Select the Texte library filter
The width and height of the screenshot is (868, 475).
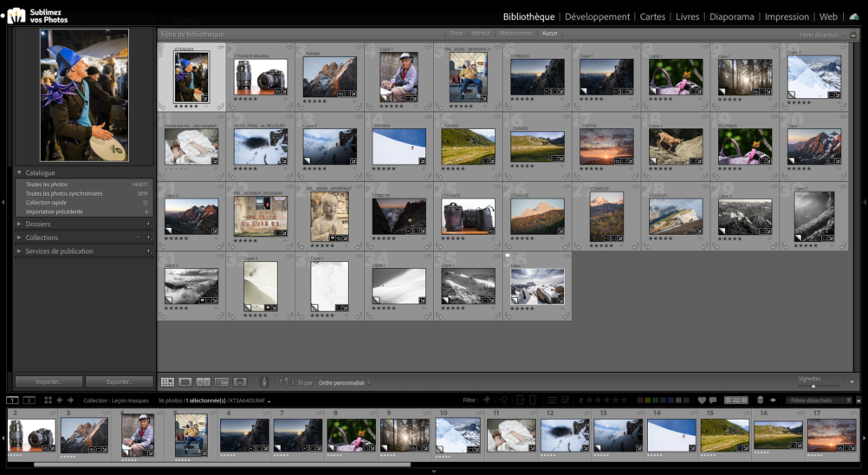click(457, 34)
